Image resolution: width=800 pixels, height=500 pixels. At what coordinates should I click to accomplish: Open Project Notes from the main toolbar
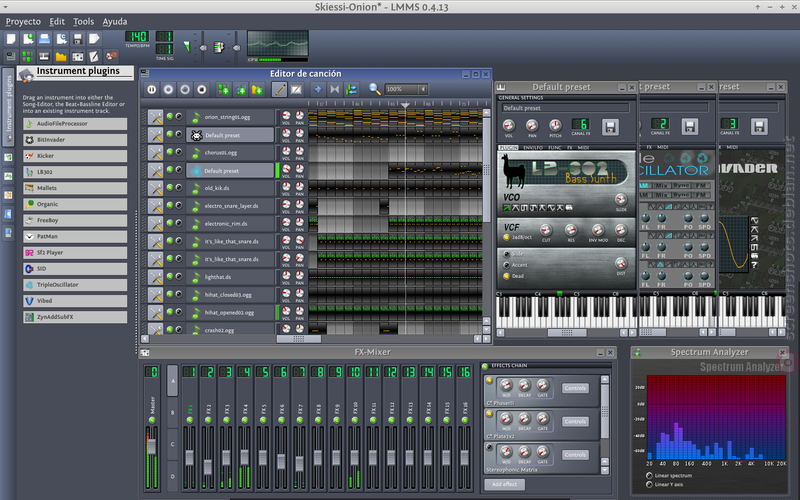pyautogui.click(x=94, y=56)
